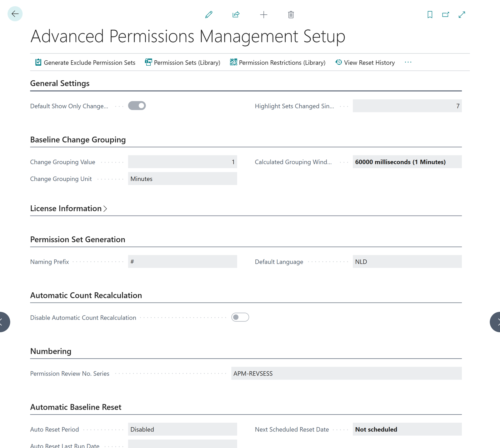Click Generate Exclude Permission Sets
The width and height of the screenshot is (500, 448).
[85, 63]
